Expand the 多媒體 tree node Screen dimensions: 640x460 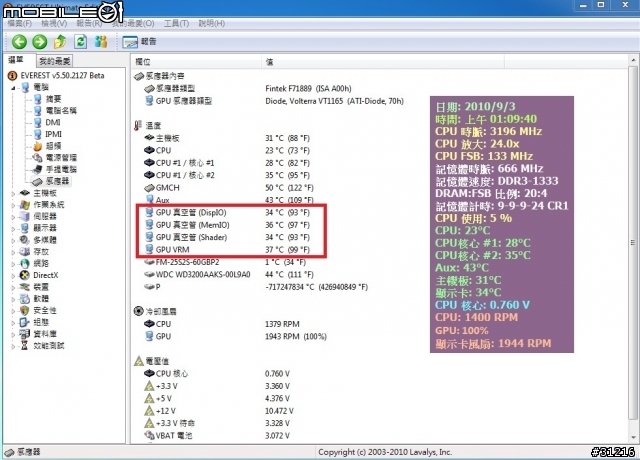pos(13,240)
